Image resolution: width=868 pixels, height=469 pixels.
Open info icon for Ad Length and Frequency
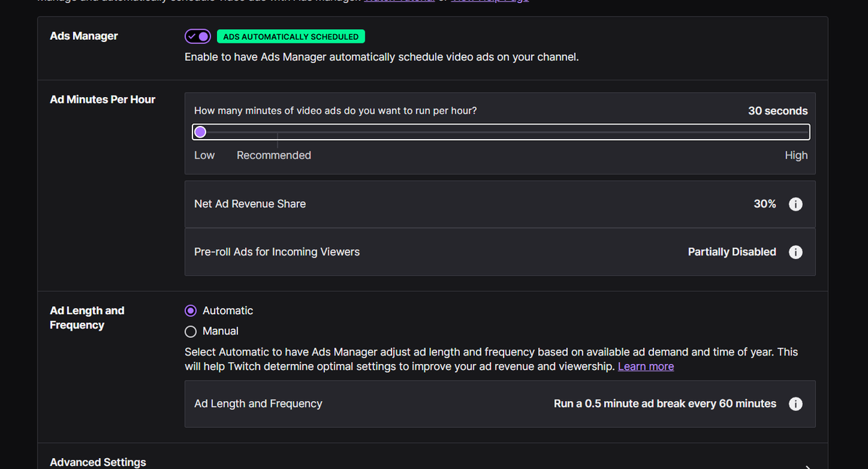(x=796, y=404)
